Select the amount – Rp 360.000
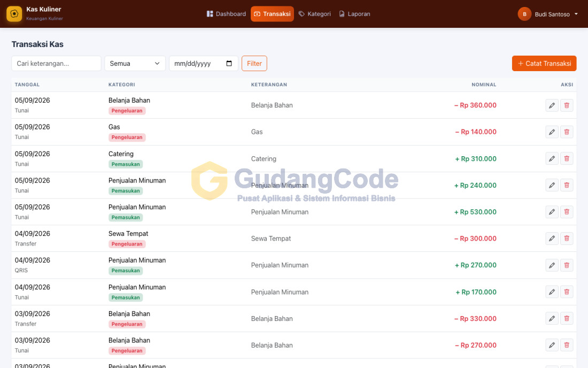588x368 pixels. (x=475, y=105)
